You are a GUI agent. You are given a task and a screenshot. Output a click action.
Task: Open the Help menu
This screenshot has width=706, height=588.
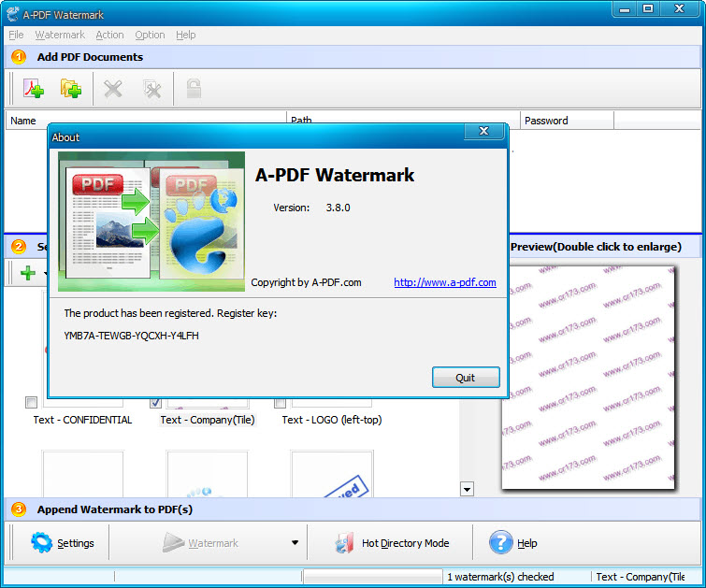coord(185,35)
